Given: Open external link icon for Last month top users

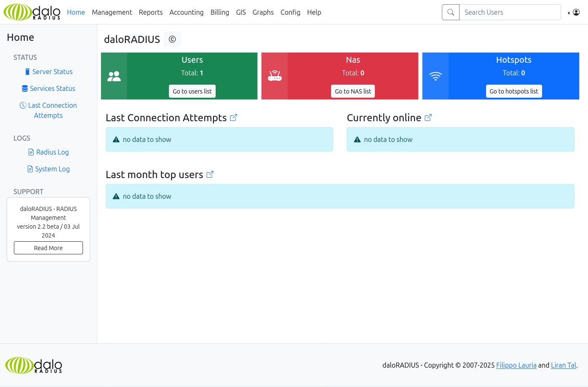Looking at the screenshot, I should [x=210, y=175].
